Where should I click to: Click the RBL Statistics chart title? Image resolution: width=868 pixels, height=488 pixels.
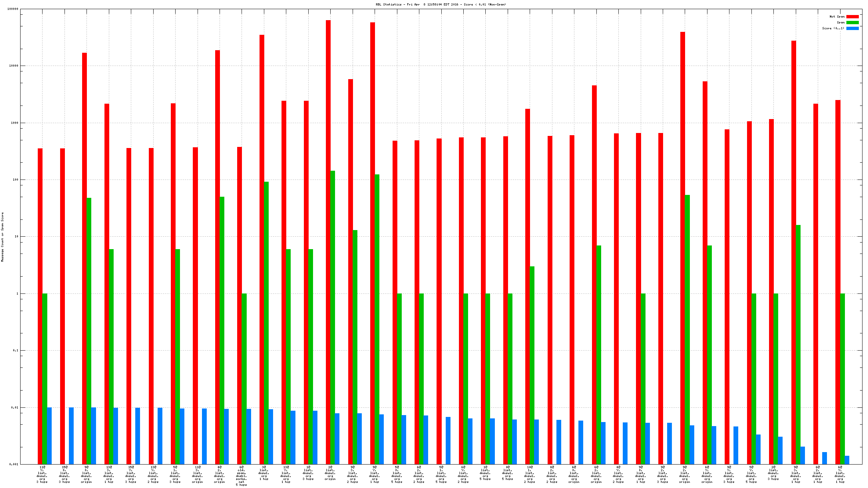[x=441, y=4]
